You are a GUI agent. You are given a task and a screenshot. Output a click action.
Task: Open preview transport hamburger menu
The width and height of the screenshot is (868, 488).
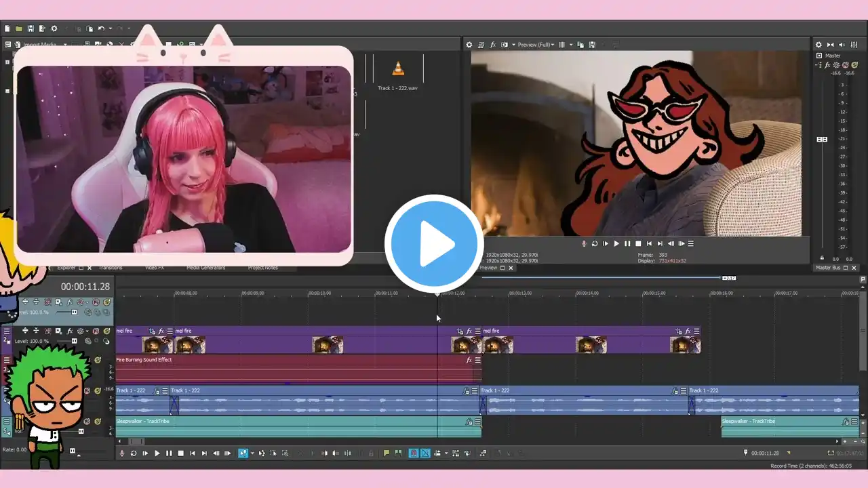(x=691, y=243)
